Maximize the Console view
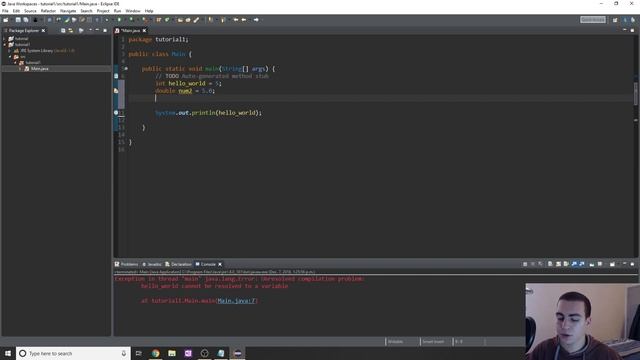This screenshot has height=360, width=640. click(632, 264)
